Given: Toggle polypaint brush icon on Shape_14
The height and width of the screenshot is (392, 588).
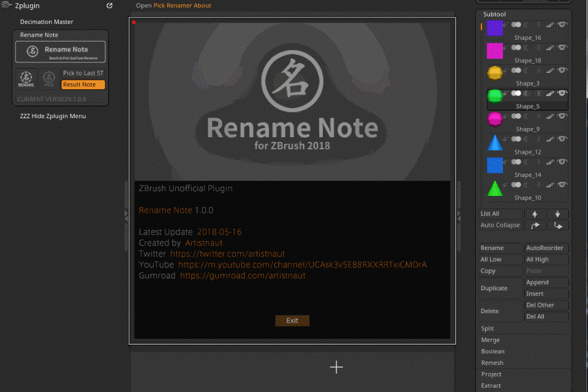Looking at the screenshot, I should [550, 162].
